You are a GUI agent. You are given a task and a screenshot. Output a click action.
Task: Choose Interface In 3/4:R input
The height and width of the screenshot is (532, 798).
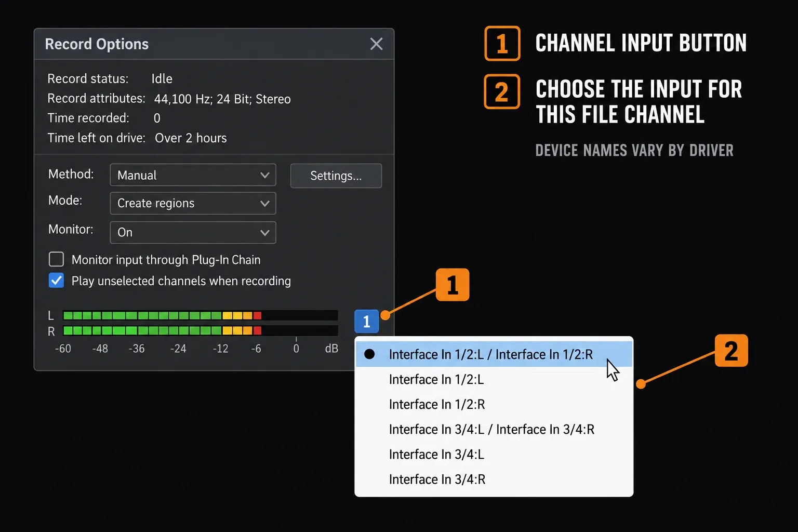click(494, 479)
